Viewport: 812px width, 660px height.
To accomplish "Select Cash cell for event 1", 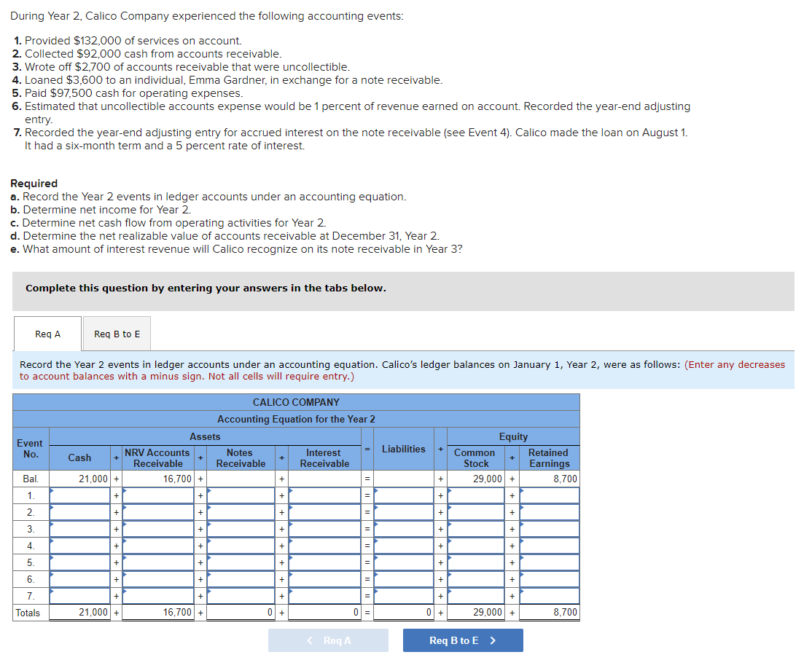I will tap(80, 495).
